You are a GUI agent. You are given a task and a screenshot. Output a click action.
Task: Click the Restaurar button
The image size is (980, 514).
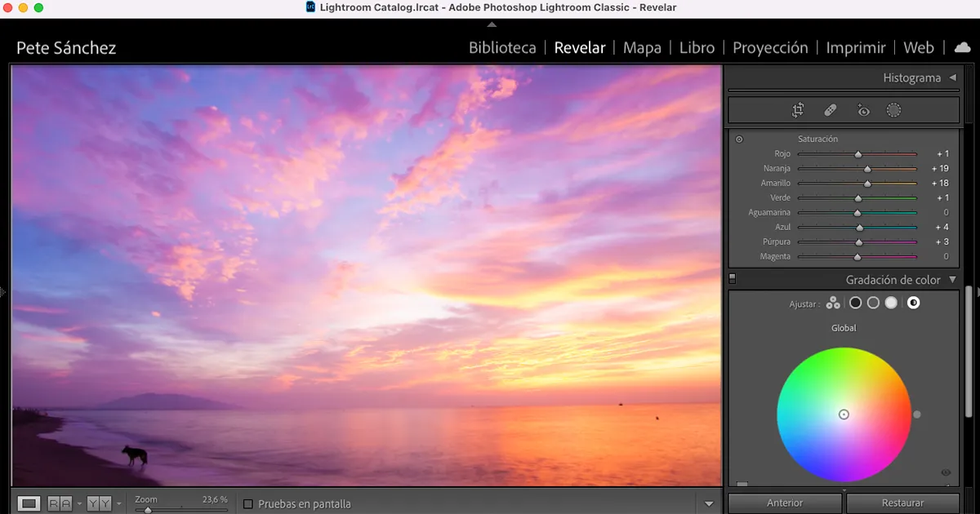[x=902, y=503]
